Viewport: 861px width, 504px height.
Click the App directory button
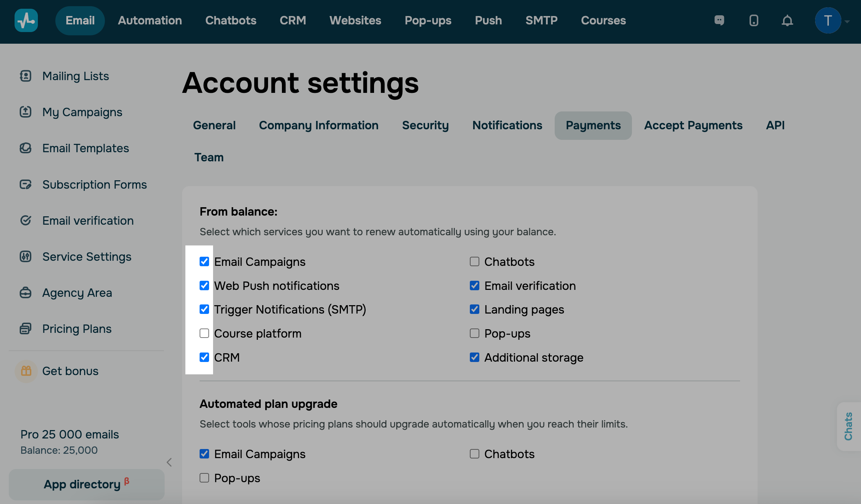(x=86, y=484)
